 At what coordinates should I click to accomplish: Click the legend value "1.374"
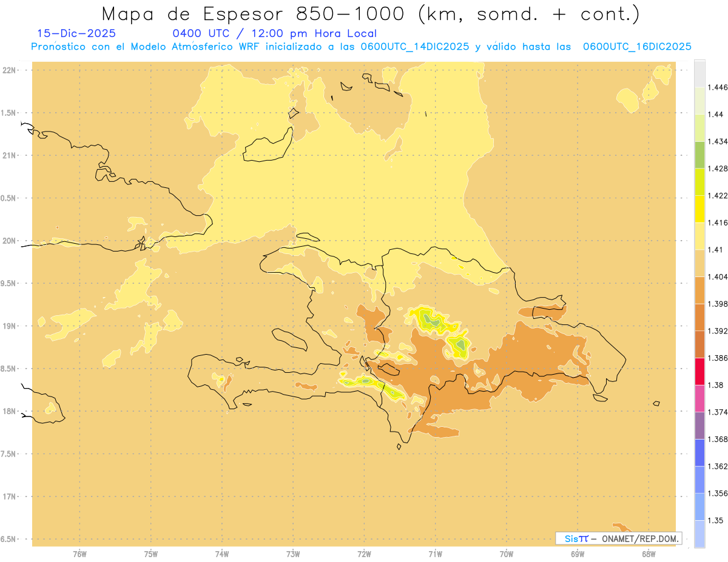click(718, 412)
